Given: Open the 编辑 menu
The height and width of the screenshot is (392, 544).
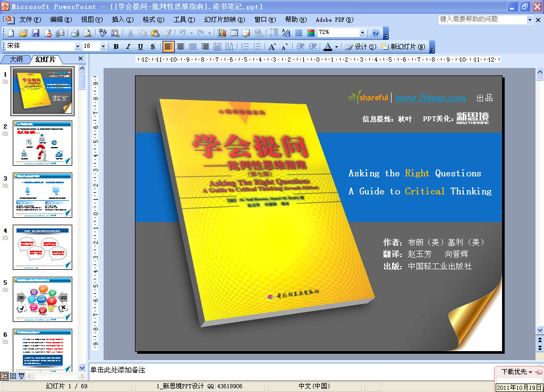Looking at the screenshot, I should click(61, 20).
